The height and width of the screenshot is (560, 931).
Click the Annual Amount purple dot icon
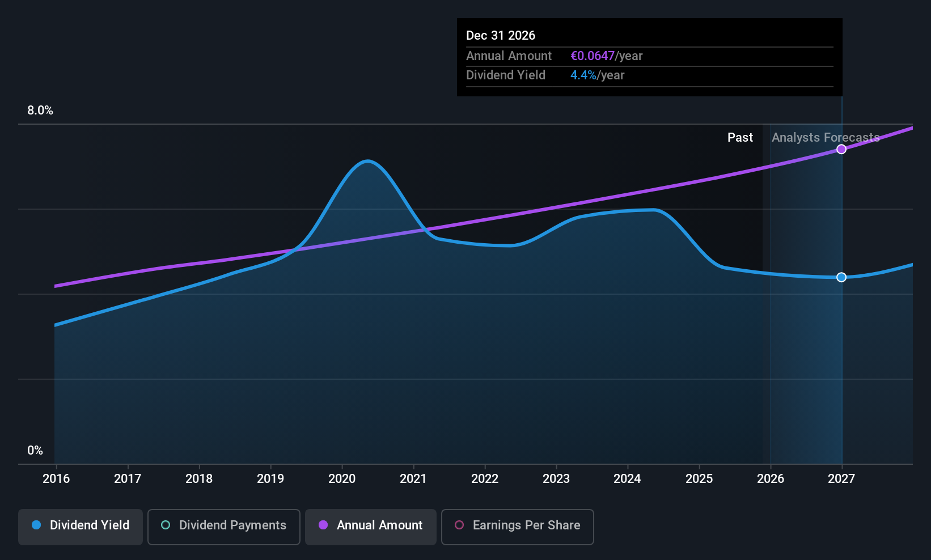click(323, 525)
